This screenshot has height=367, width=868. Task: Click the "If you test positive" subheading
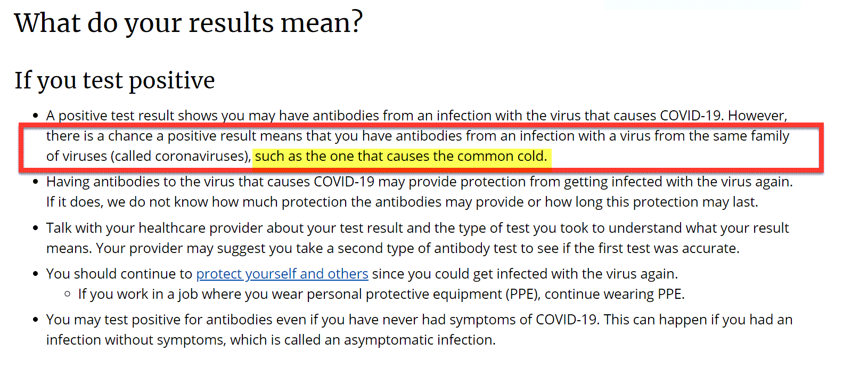click(x=114, y=80)
